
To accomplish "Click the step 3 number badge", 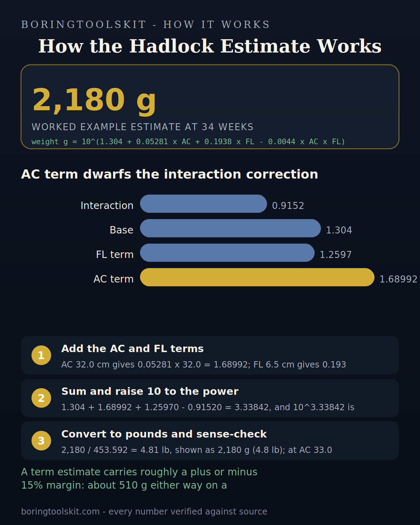I will click(x=41, y=441).
